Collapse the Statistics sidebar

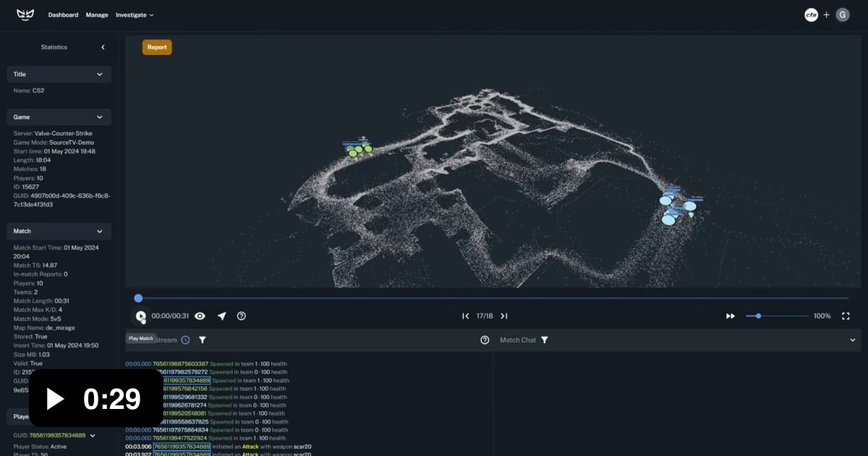(x=103, y=47)
